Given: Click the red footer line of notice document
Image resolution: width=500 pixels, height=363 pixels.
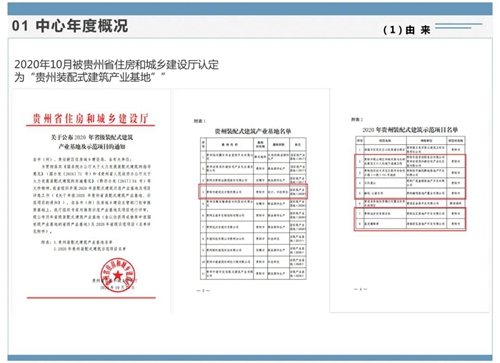Looking at the screenshot, I should coord(91,297).
